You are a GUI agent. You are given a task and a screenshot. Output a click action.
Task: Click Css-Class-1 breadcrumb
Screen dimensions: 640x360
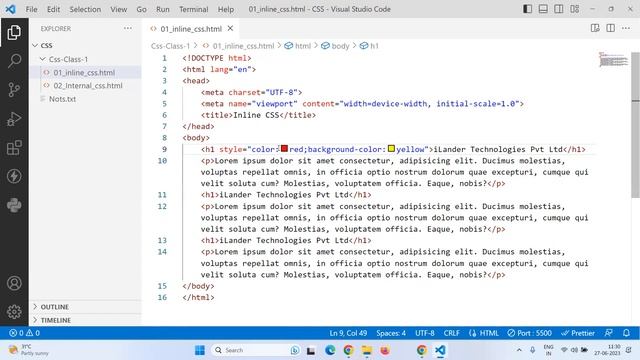(170, 46)
